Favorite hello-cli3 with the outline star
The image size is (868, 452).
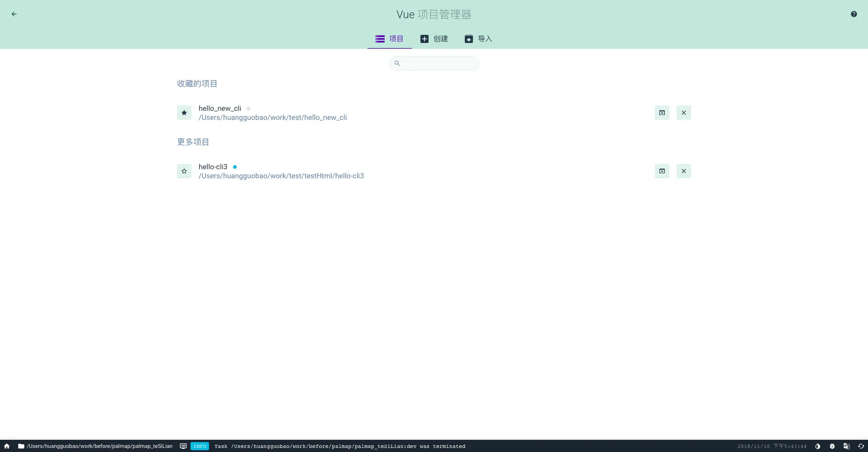tap(184, 171)
